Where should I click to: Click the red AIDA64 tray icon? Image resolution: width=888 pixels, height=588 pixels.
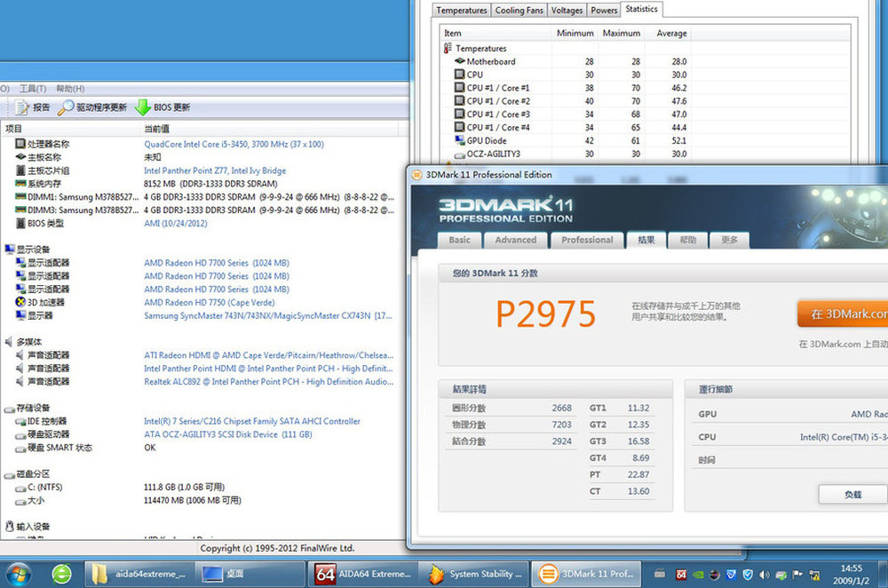(x=681, y=575)
